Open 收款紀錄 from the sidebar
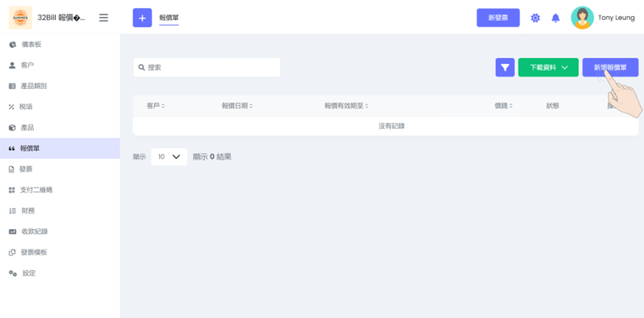The width and height of the screenshot is (644, 318). pos(34,232)
